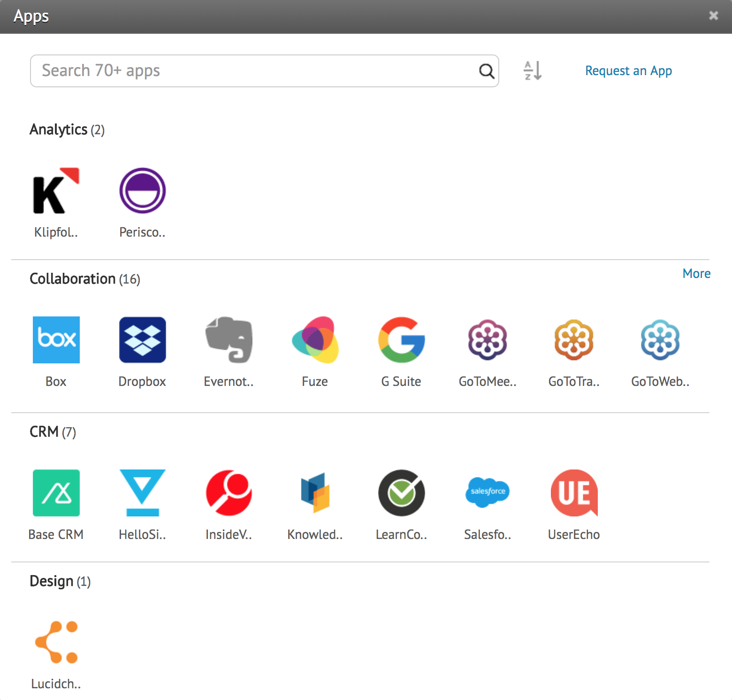The image size is (732, 700).
Task: Open the HelloSign app icon
Action: (x=143, y=493)
